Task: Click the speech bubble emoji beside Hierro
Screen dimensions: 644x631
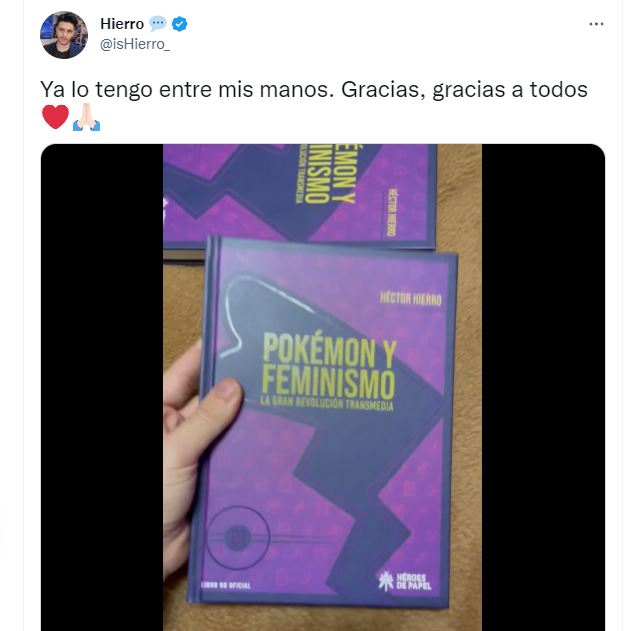Action: 158,24
